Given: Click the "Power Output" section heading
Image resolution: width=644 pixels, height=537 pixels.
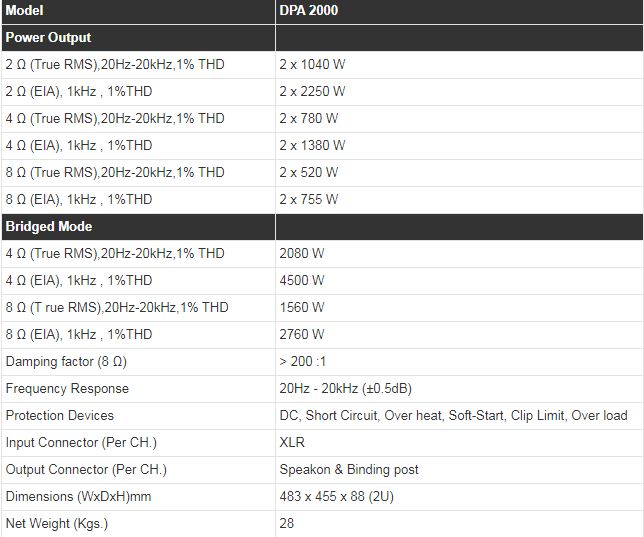Looking at the screenshot, I should (x=48, y=37).
